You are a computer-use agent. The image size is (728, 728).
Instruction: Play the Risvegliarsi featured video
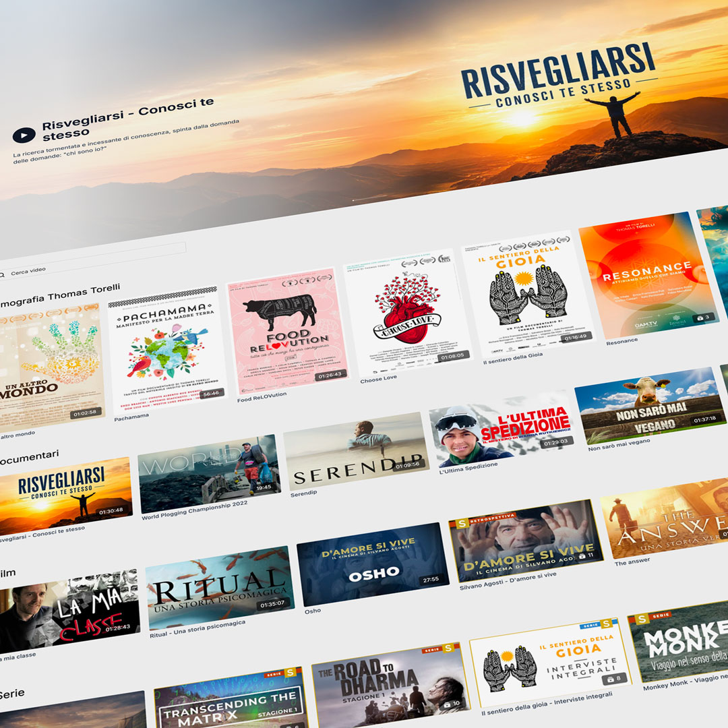24,135
